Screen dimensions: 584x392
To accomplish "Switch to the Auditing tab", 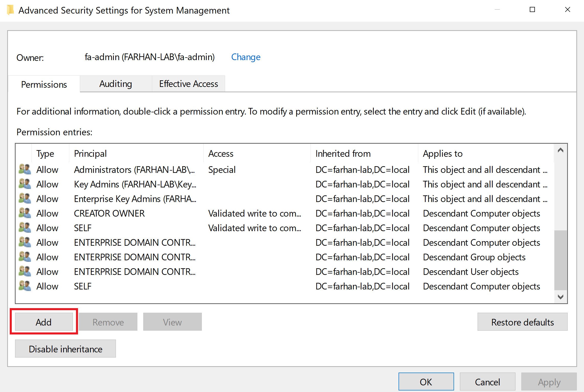I will (116, 84).
